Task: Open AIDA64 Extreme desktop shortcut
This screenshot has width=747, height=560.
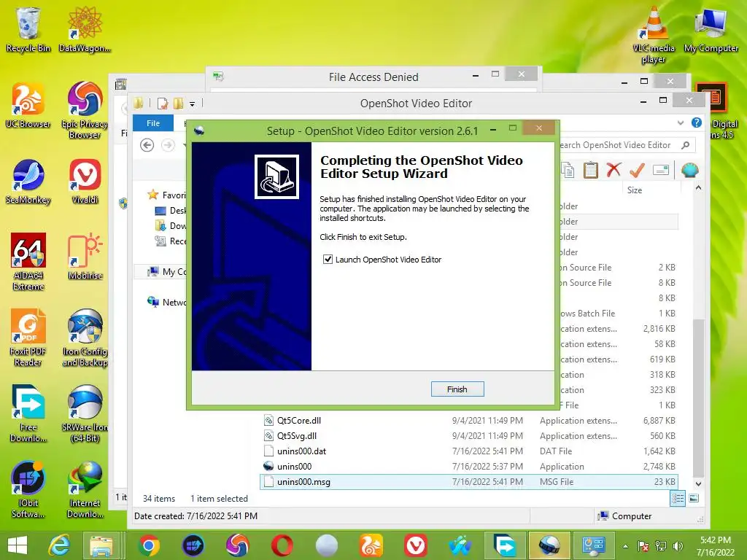Action: (28, 262)
